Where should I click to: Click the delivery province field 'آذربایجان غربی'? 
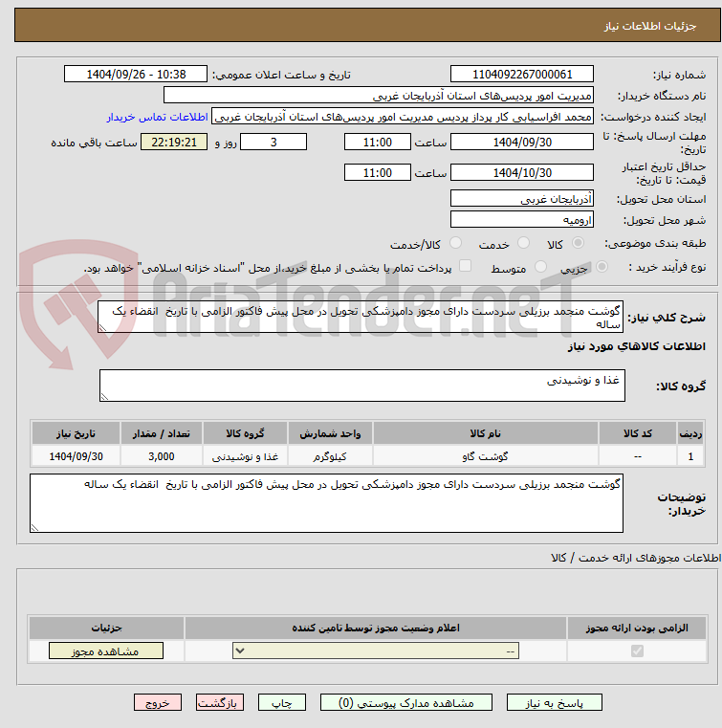[521, 199]
